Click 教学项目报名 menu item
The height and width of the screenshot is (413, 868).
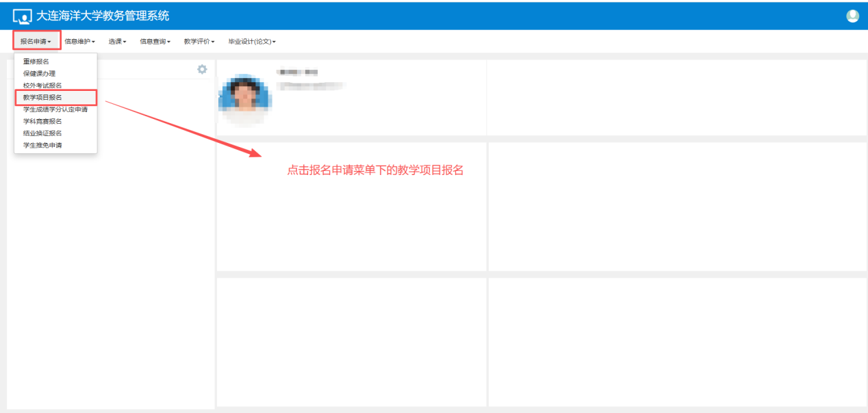pos(42,97)
